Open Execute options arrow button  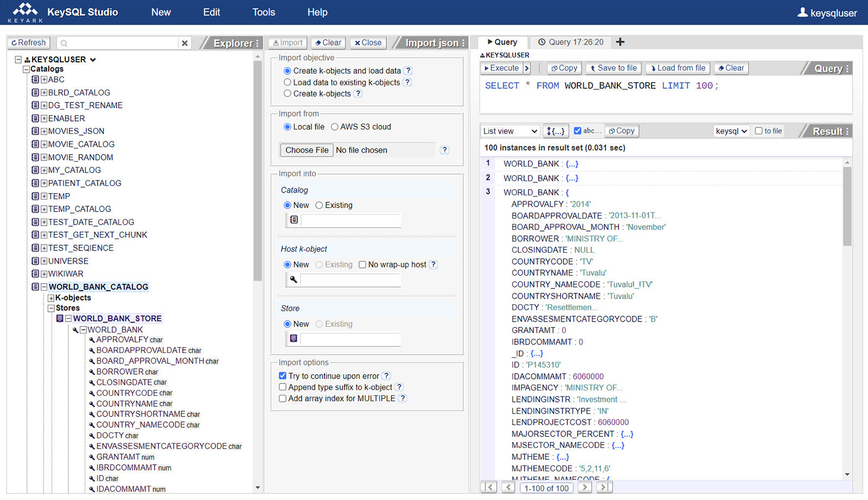coord(526,68)
